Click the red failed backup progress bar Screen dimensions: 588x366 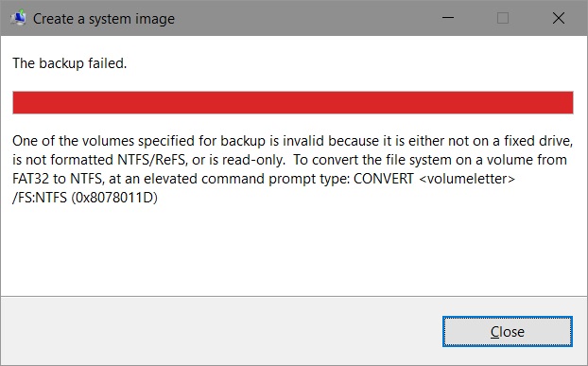(293, 102)
